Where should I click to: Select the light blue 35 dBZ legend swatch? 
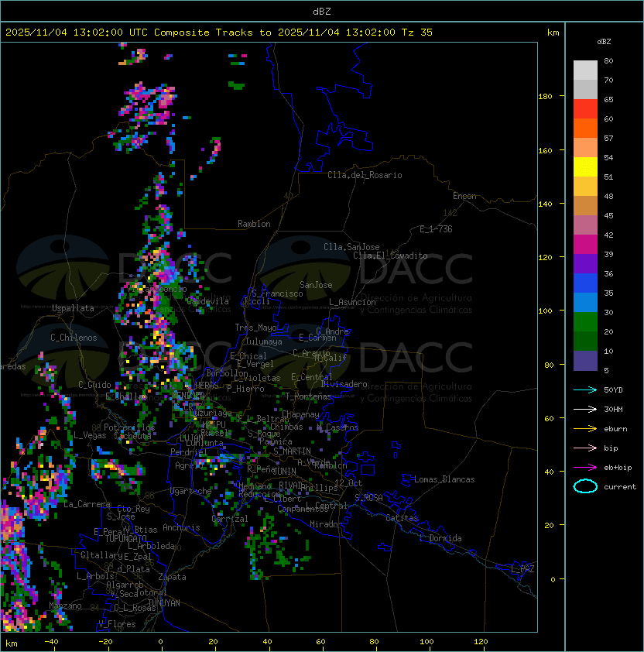(x=585, y=302)
